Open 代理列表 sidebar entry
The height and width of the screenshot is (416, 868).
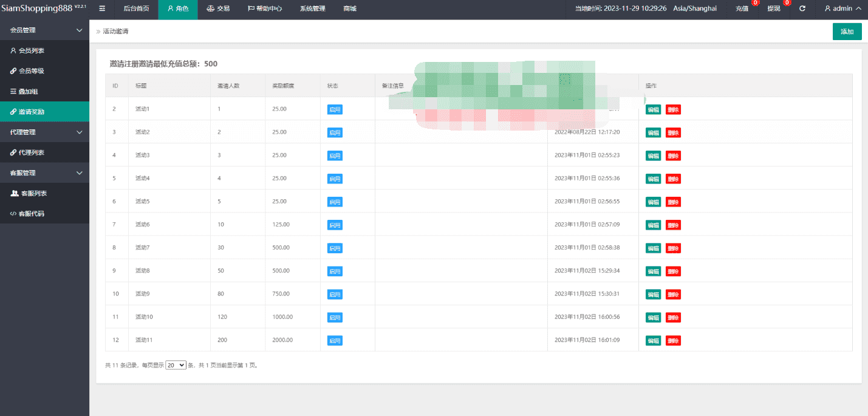(31, 152)
